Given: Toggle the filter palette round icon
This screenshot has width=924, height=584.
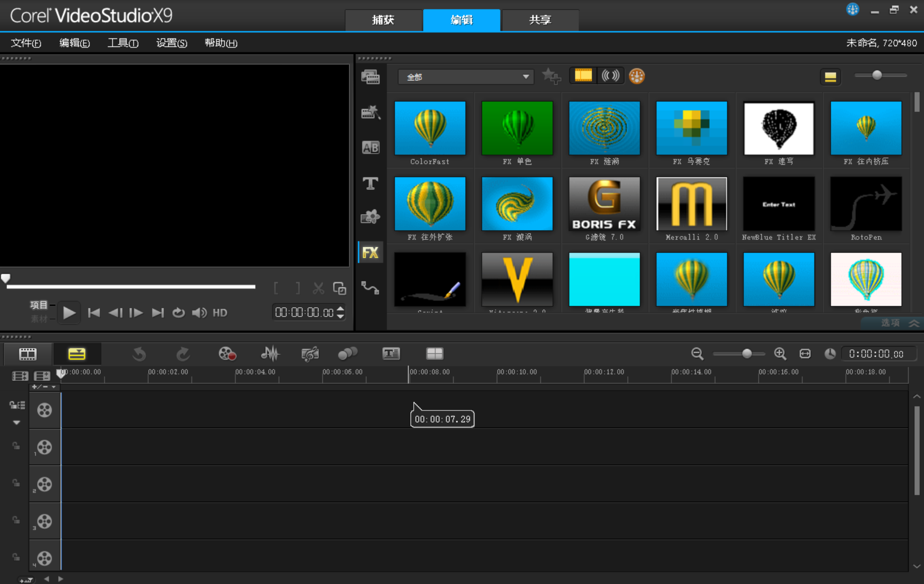Looking at the screenshot, I should (x=637, y=76).
